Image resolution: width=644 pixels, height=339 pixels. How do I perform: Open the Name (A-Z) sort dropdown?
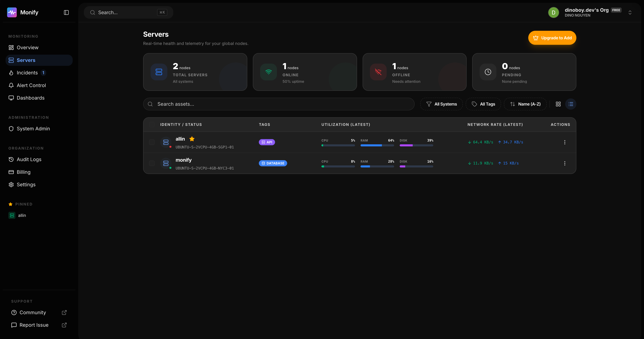(525, 104)
